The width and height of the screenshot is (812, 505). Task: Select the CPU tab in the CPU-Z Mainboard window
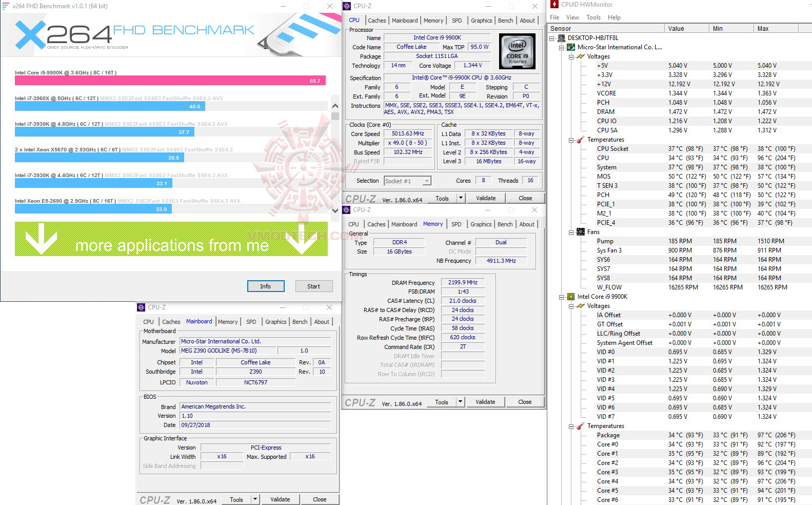(148, 322)
